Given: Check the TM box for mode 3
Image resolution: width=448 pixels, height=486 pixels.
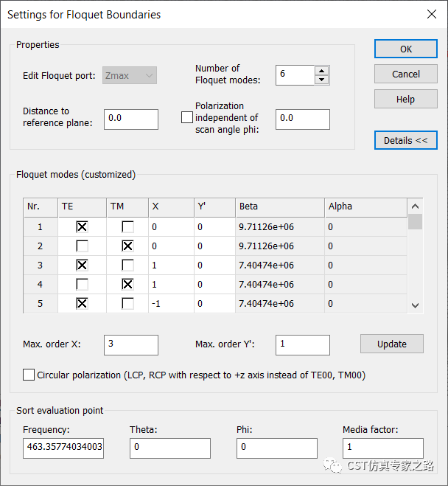Looking at the screenshot, I should (x=127, y=265).
